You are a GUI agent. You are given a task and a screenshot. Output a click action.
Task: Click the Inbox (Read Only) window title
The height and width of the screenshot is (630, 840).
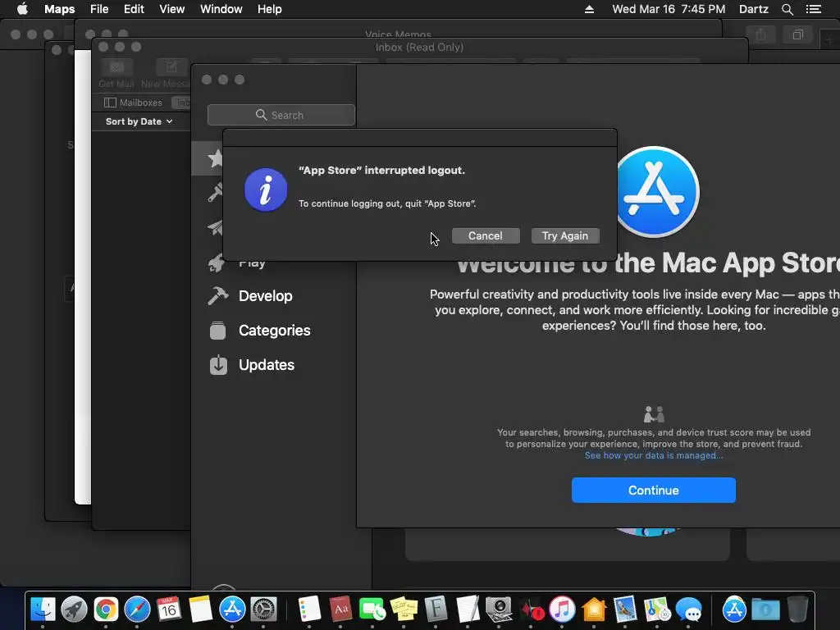click(x=419, y=47)
